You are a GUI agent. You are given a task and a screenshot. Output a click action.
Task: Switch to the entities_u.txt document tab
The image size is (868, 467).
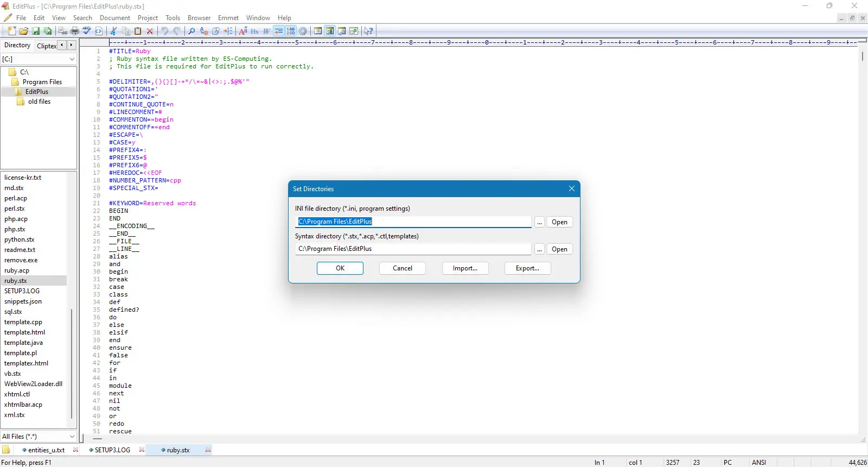click(x=46, y=450)
